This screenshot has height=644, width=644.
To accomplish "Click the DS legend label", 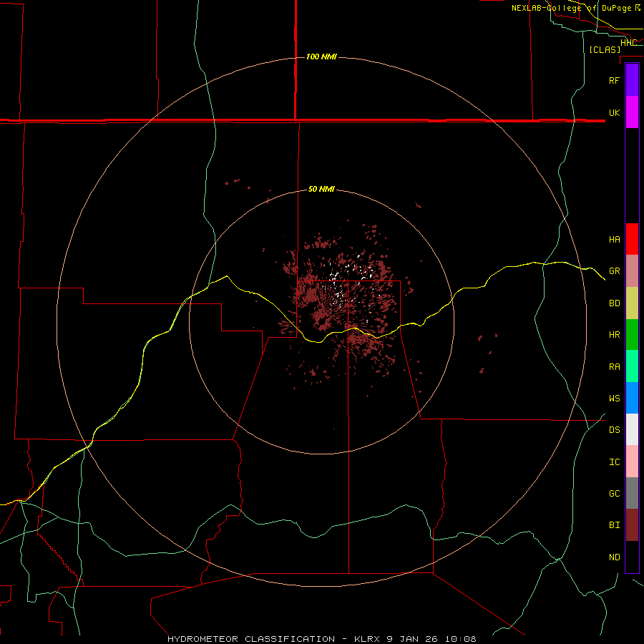I will [x=614, y=430].
